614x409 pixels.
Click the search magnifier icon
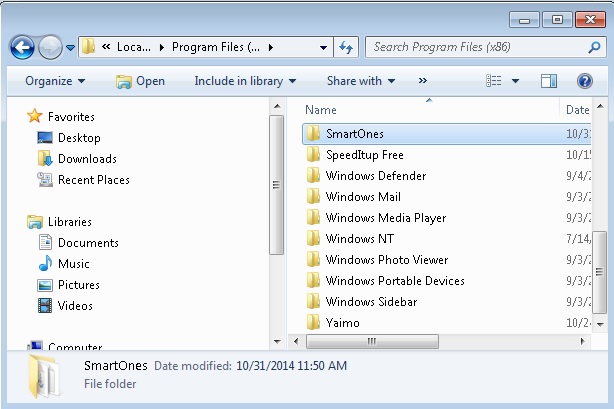coord(594,47)
